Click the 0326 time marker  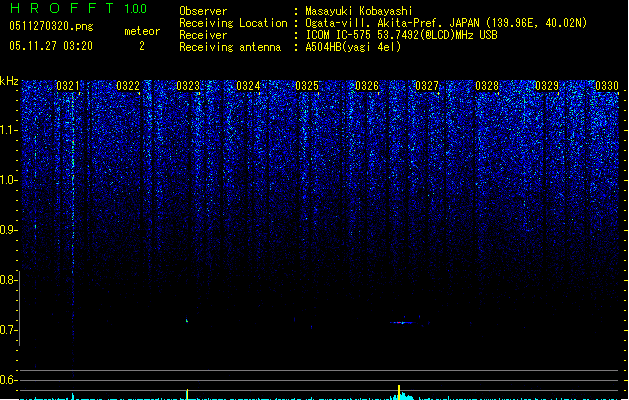[x=367, y=86]
